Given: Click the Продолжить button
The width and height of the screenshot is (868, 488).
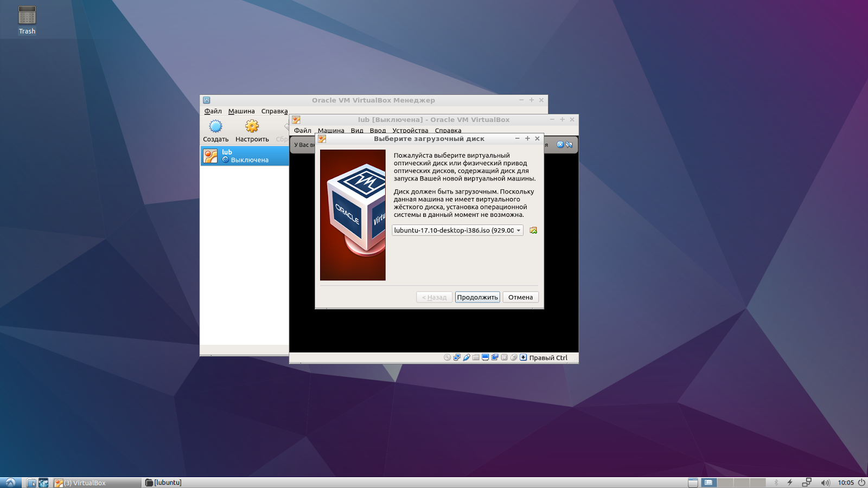Looking at the screenshot, I should [477, 297].
